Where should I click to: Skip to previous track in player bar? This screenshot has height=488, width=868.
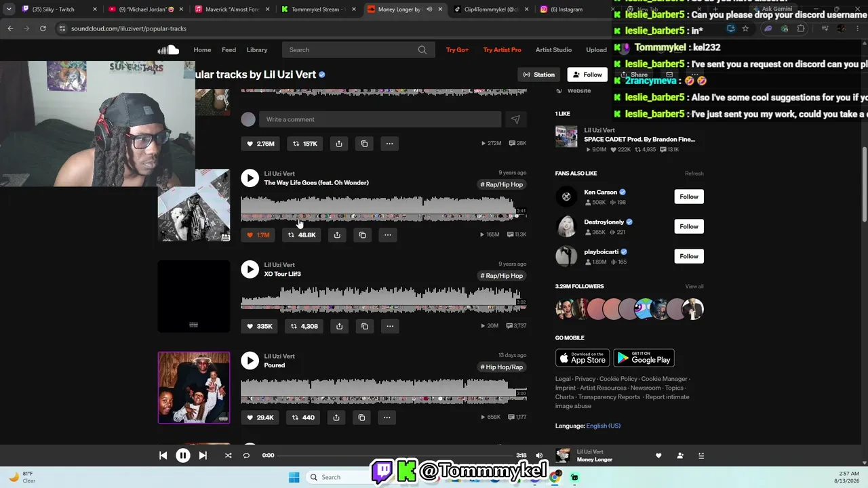[x=163, y=455]
